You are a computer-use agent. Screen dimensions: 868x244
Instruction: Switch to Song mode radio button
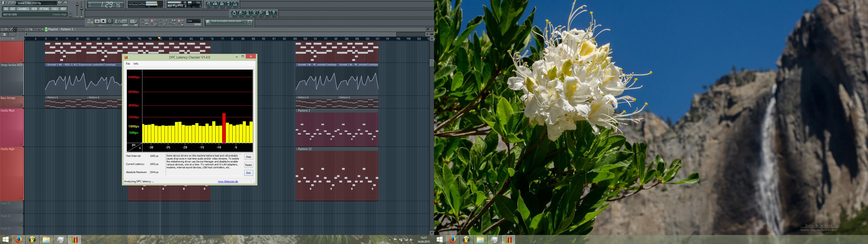pos(92,22)
